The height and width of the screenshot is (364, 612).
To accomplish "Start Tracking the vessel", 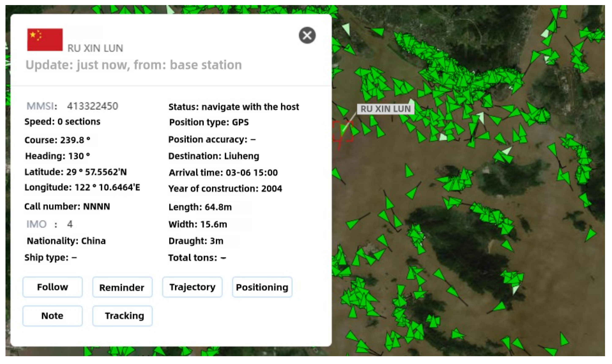I will (x=122, y=316).
